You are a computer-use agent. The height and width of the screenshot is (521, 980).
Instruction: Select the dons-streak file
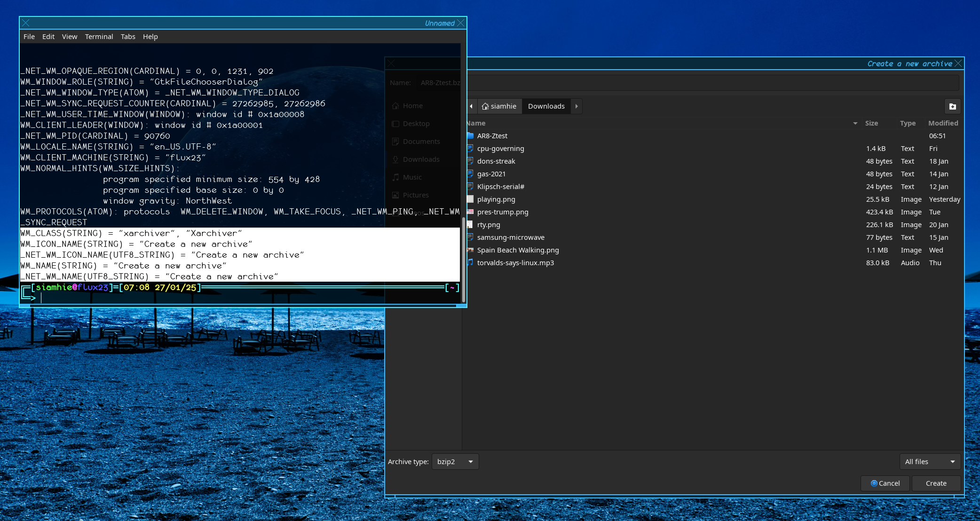point(496,161)
